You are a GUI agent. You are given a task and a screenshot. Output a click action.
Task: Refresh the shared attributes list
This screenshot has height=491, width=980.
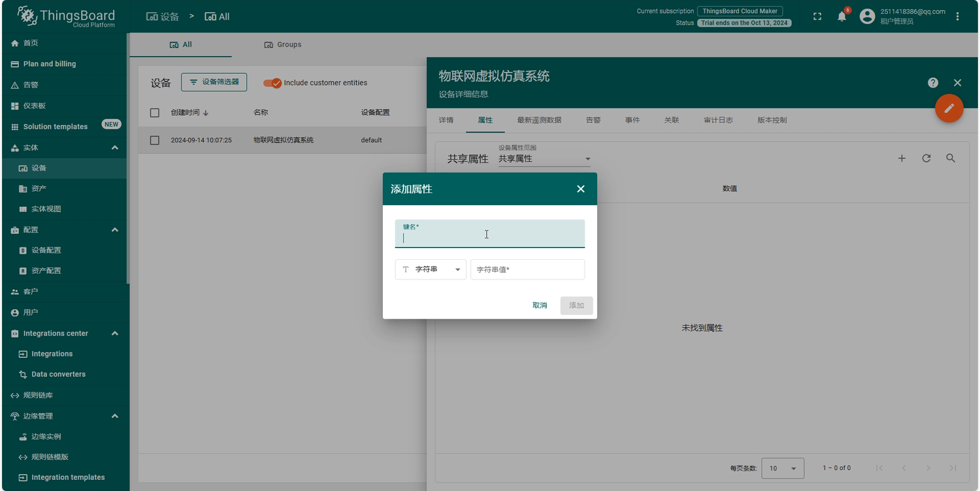click(926, 159)
